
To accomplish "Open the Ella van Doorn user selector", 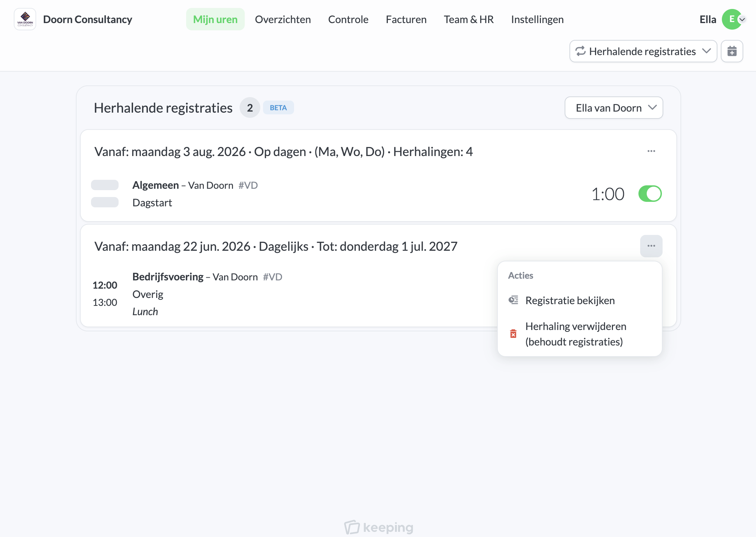I will [614, 108].
